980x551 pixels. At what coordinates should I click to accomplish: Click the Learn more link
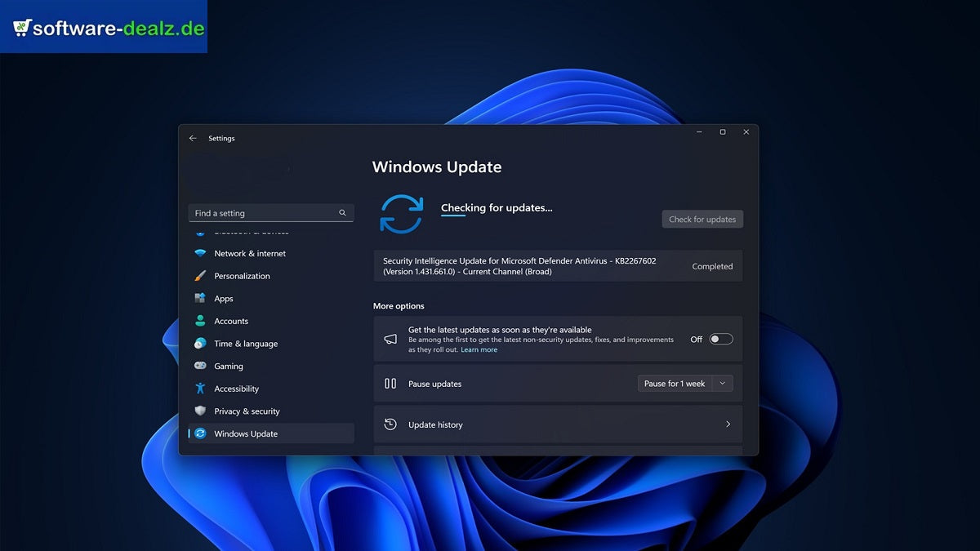click(479, 349)
